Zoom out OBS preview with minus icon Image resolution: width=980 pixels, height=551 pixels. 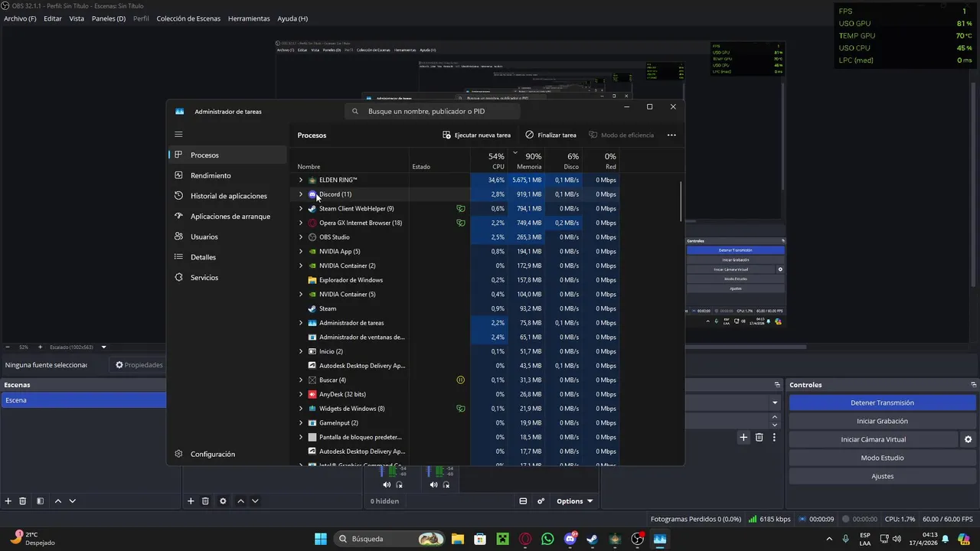pyautogui.click(x=8, y=347)
